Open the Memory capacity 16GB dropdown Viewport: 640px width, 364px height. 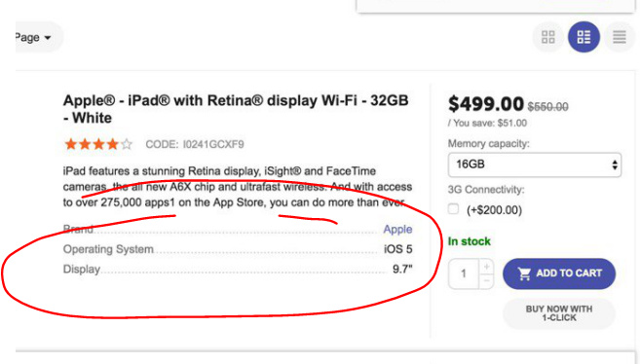pyautogui.click(x=535, y=164)
